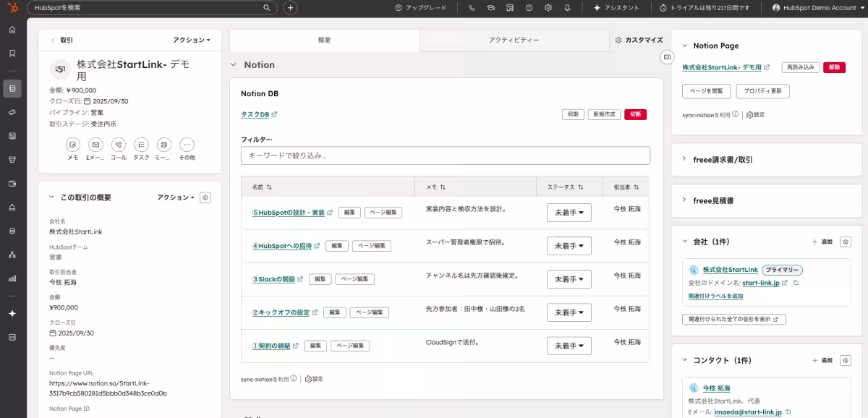Click the CRM icon in left sidebar
868x418 pixels.
tap(12, 88)
